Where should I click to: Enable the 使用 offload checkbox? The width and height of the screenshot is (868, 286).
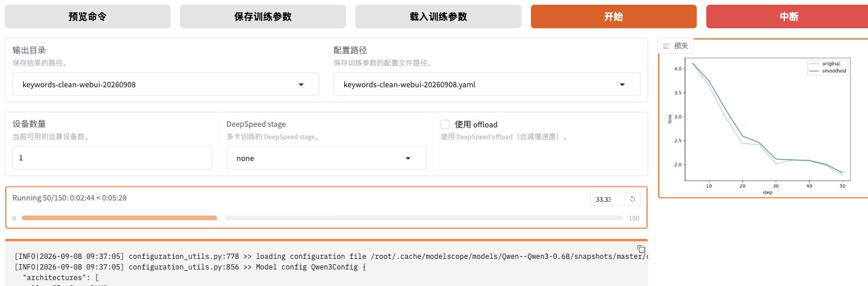tap(445, 124)
